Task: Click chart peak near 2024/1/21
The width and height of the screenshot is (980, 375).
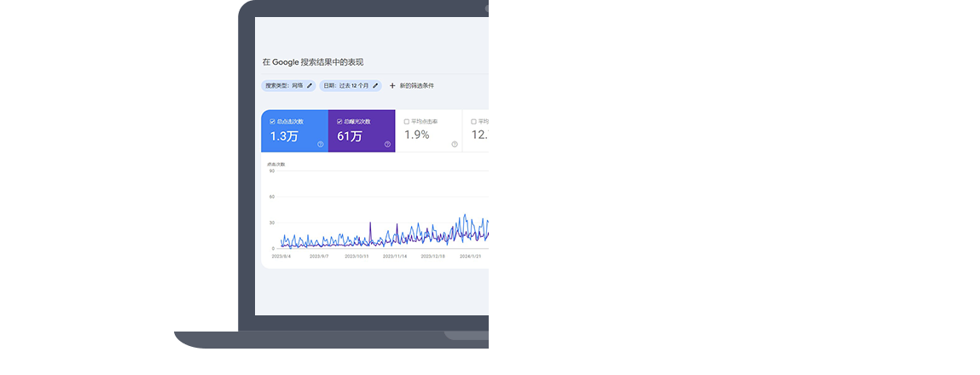Action: 465,216
